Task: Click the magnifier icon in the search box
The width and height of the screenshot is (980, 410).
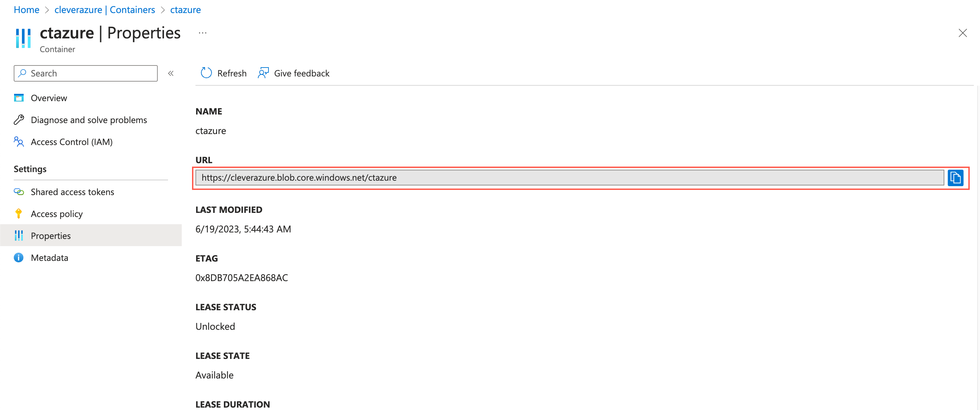Action: (22, 73)
